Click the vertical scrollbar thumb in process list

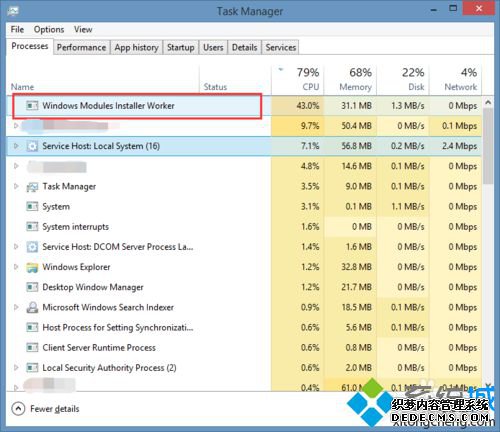point(488,146)
